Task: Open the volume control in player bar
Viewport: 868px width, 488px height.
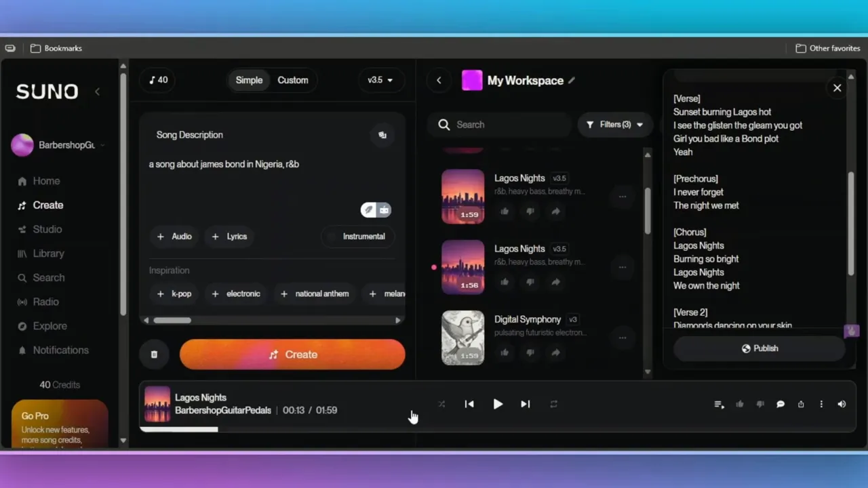Action: [842, 404]
